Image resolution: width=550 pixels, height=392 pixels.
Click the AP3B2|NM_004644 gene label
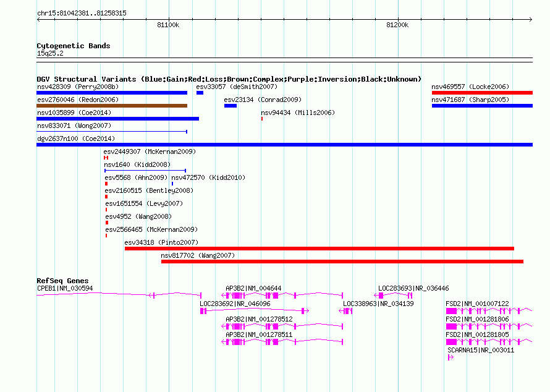(253, 289)
